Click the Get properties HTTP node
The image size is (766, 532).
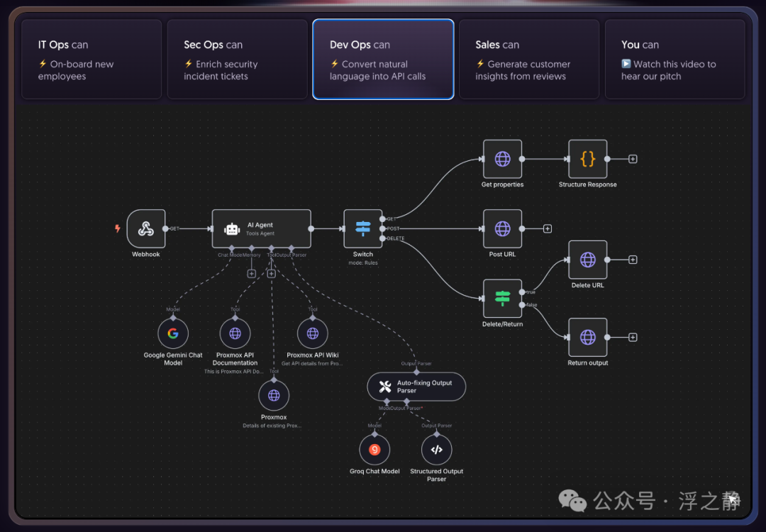pos(502,159)
